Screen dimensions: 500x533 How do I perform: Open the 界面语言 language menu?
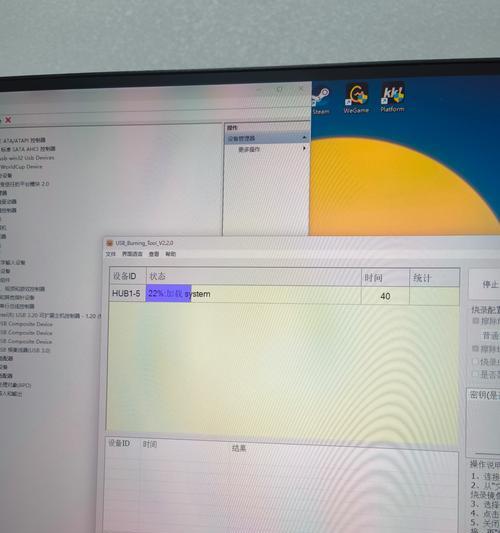click(132, 254)
